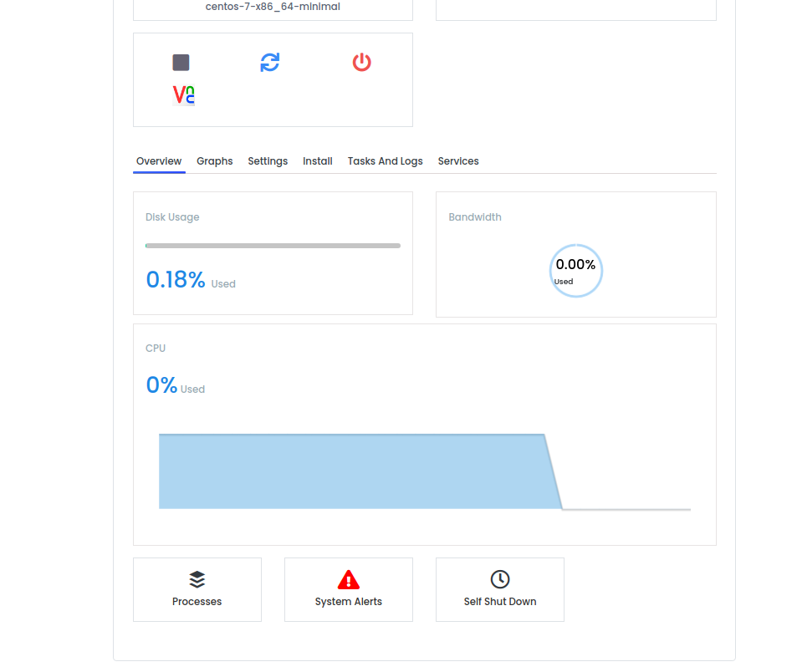This screenshot has width=797, height=672.
Task: Click the Disk Usage heading
Action: [172, 216]
